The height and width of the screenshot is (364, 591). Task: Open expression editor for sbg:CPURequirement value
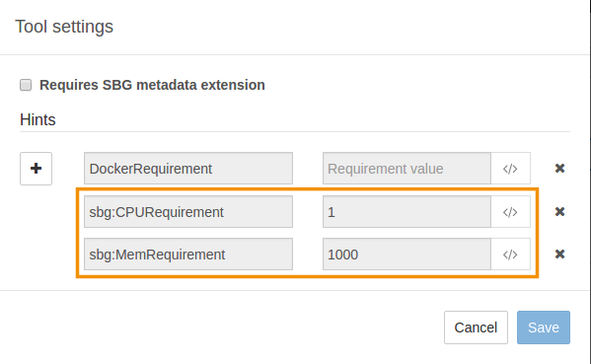click(510, 212)
